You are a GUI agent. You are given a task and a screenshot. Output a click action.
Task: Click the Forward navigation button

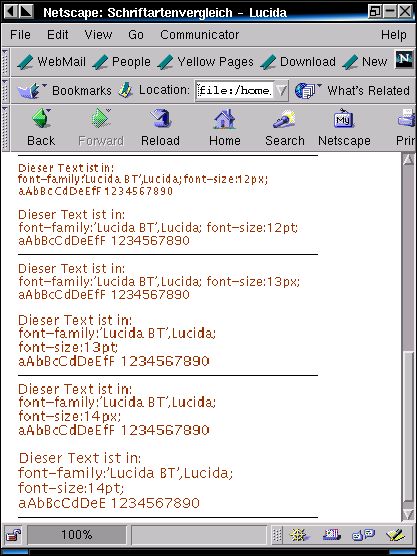(101, 127)
